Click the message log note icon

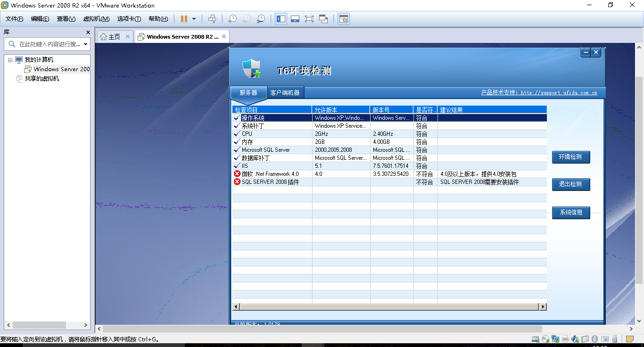(x=629, y=339)
